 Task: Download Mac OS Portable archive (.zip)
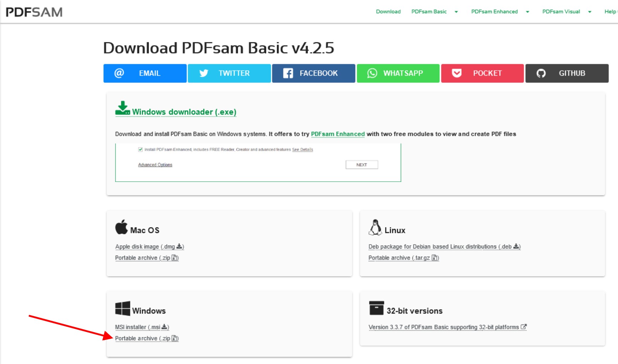[x=147, y=258]
